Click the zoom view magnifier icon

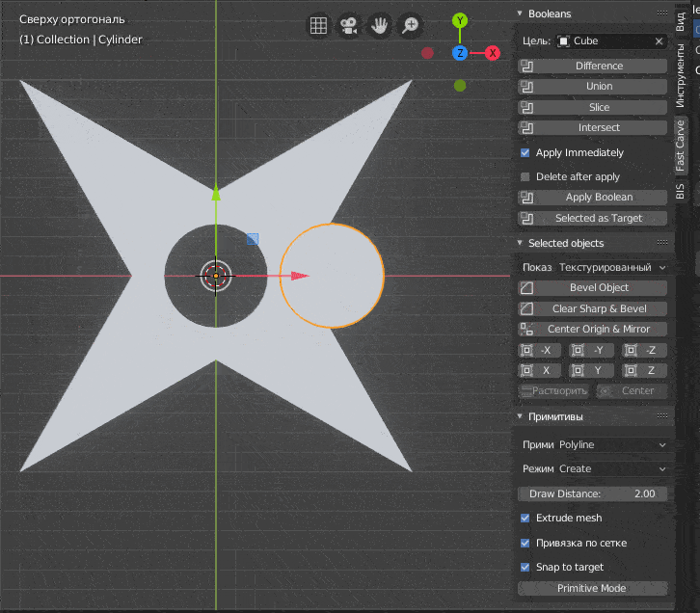(410, 25)
